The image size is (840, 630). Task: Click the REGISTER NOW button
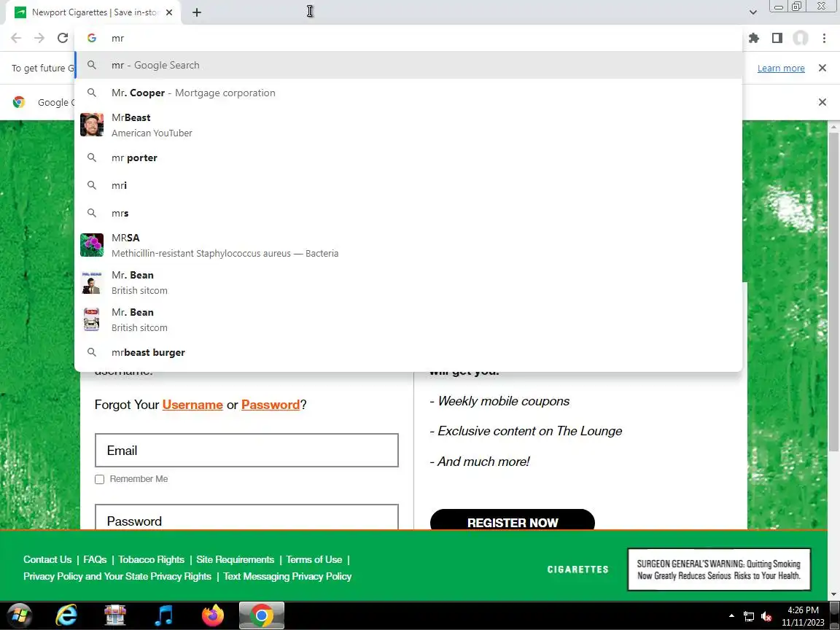pyautogui.click(x=512, y=520)
